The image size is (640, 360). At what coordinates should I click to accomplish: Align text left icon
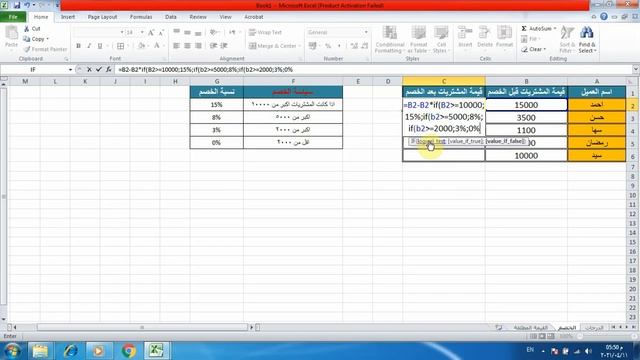tap(176, 46)
